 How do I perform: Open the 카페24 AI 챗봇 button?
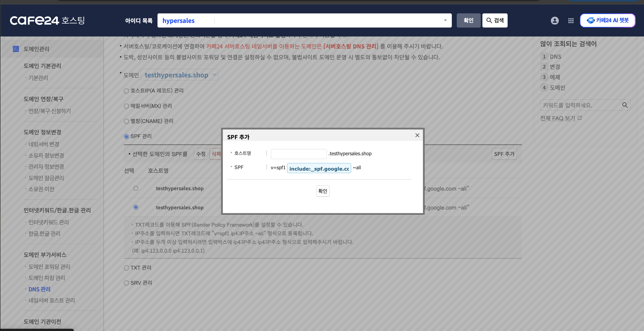[x=608, y=20]
